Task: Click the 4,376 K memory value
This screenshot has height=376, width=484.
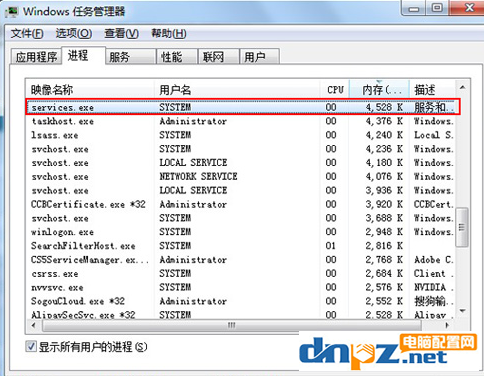Action: pyautogui.click(x=384, y=121)
